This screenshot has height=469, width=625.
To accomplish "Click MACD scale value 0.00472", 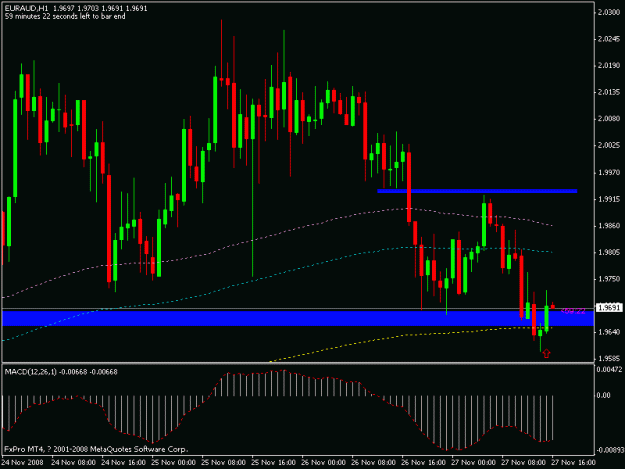I will [x=609, y=370].
